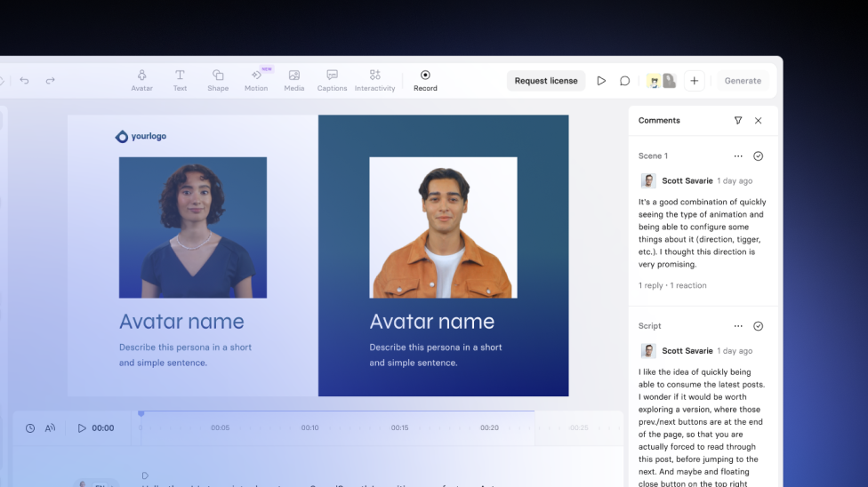
Task: Open the Shape tool
Action: click(x=218, y=81)
